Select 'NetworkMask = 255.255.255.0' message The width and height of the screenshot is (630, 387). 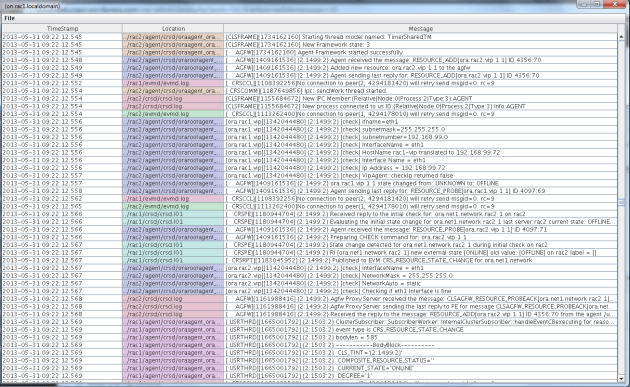pos(420,276)
